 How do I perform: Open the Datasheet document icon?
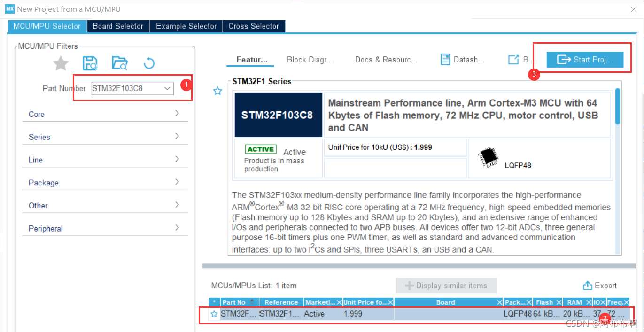445,60
